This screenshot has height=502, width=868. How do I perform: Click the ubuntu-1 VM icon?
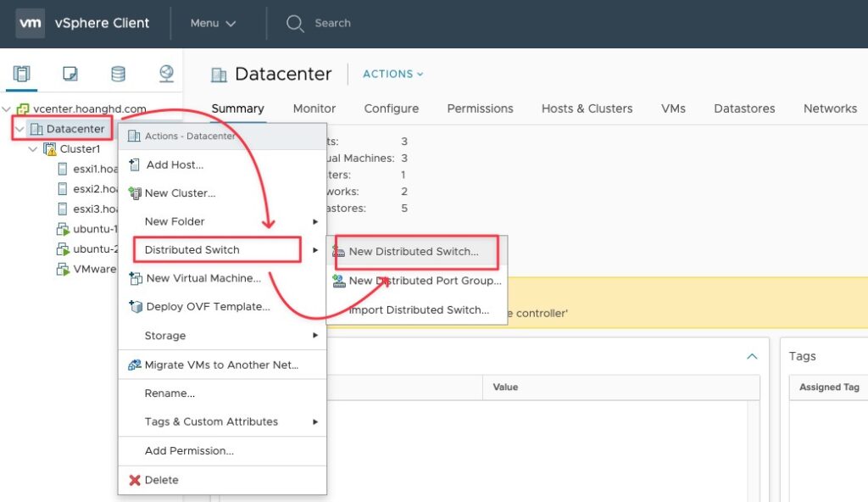(63, 229)
